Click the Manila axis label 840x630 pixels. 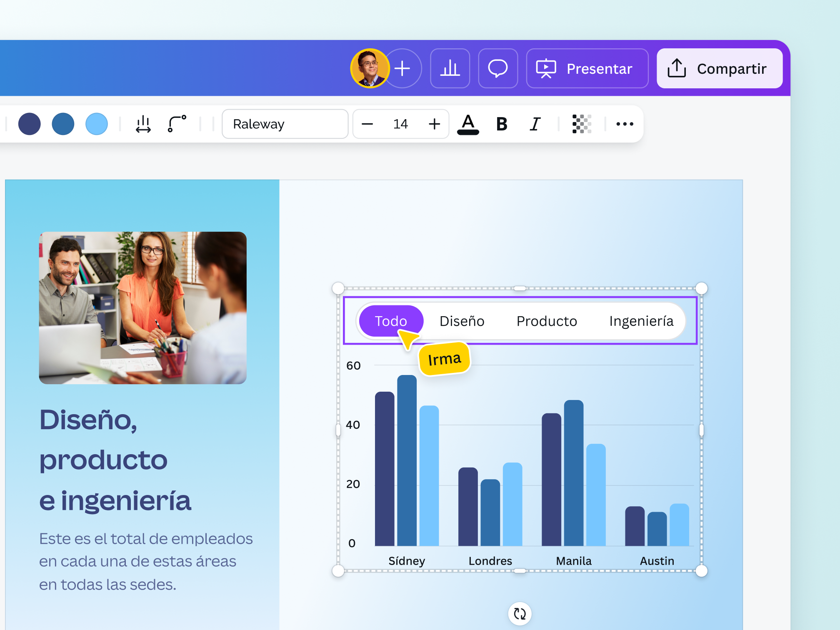click(x=574, y=561)
